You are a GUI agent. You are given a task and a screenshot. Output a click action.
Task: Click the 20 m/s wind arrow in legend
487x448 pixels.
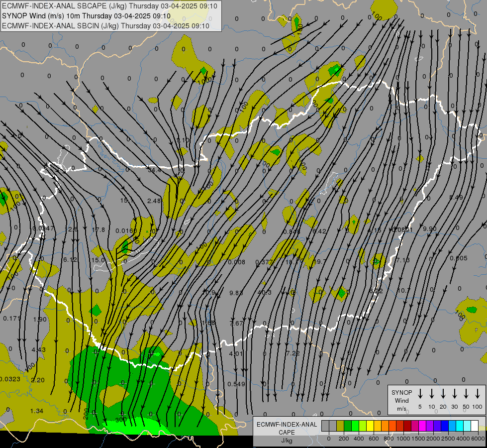click(443, 393)
